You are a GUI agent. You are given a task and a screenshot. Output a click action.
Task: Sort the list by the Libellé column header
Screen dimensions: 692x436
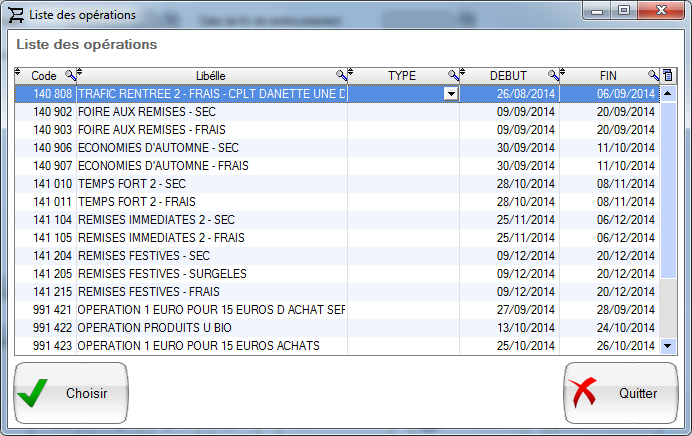pyautogui.click(x=210, y=76)
